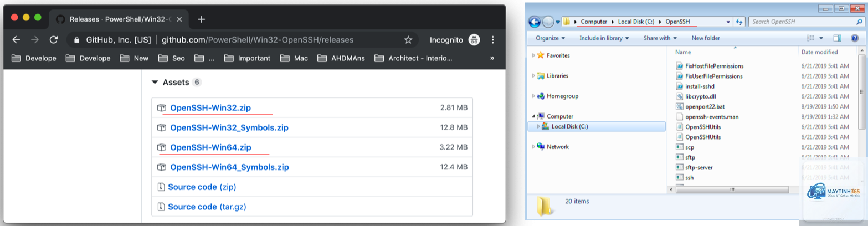Click the New folder button
The width and height of the screenshot is (868, 226).
click(706, 38)
